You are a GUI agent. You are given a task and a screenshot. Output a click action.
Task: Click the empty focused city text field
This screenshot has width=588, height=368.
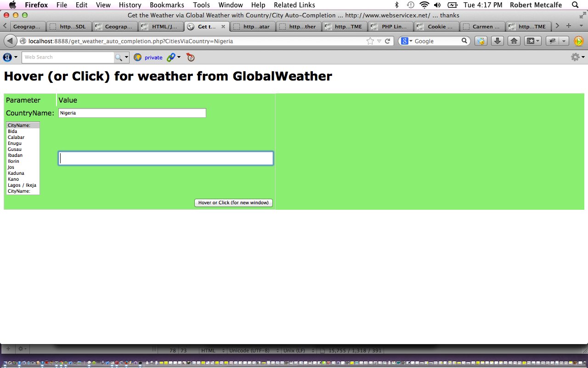166,158
